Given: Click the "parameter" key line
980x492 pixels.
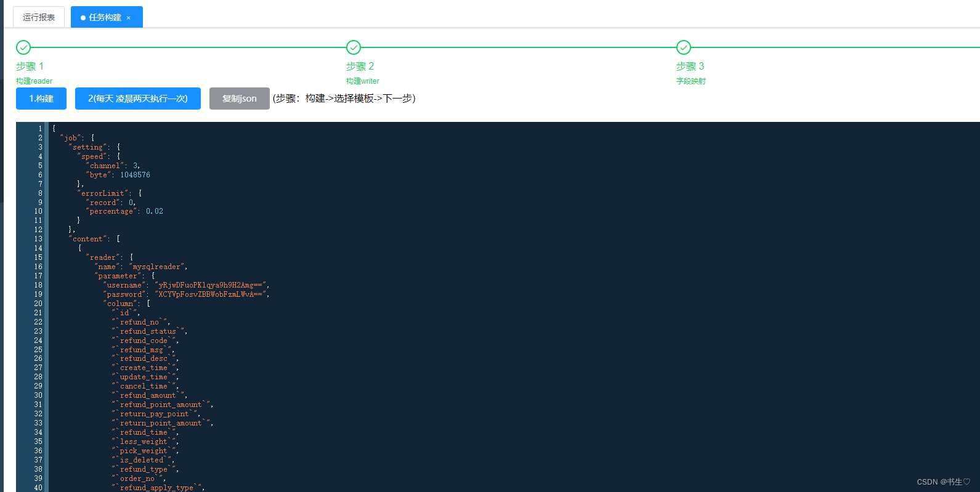Looking at the screenshot, I should (x=124, y=276).
